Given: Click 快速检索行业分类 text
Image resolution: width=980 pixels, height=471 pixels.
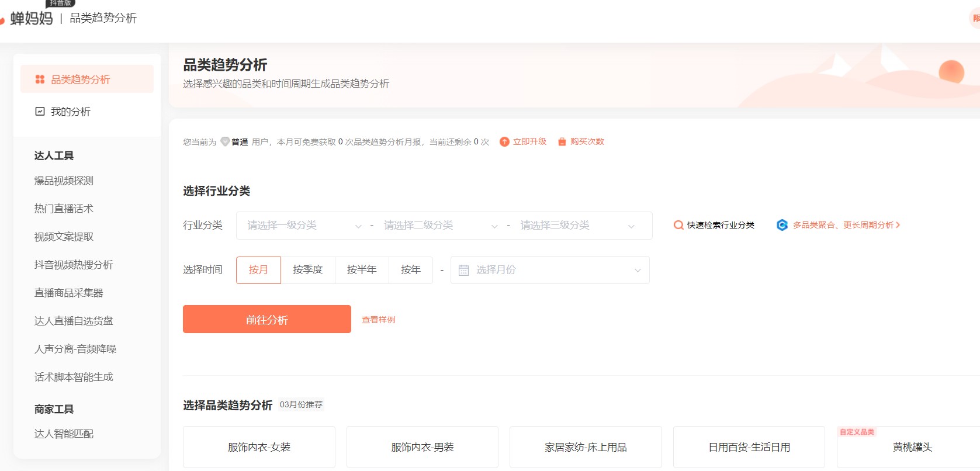Looking at the screenshot, I should (721, 225).
